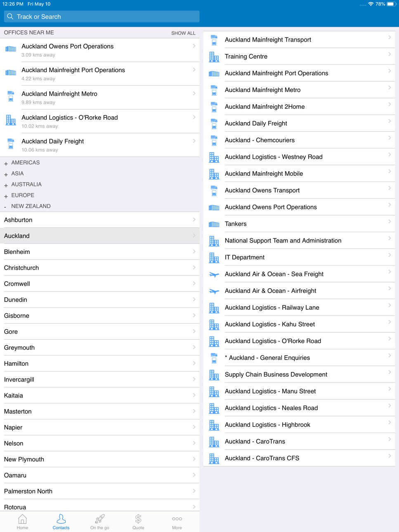Select Cromwell in the city list
Viewport: 399px width, 532px height.
pos(100,284)
